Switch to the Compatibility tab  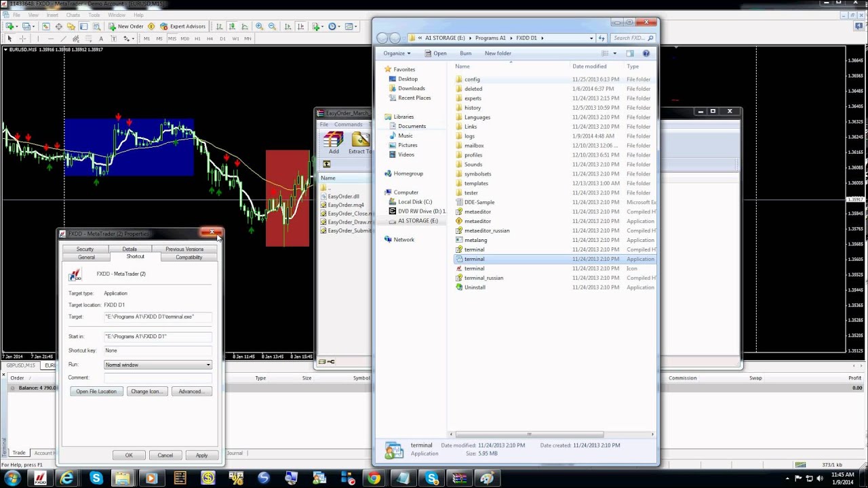point(189,257)
